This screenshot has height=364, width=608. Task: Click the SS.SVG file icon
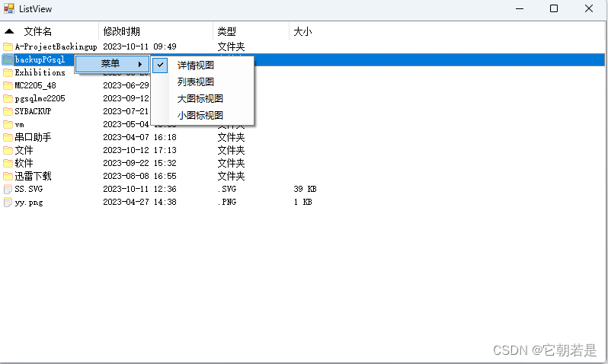(8, 189)
